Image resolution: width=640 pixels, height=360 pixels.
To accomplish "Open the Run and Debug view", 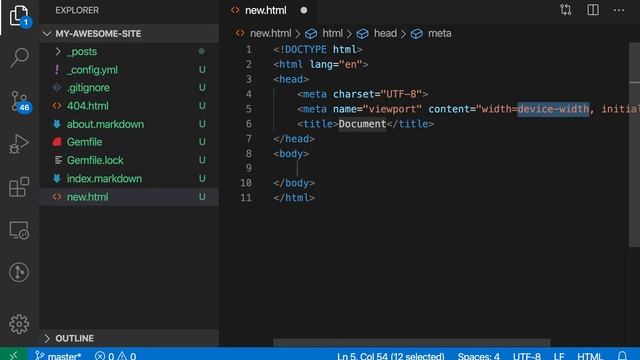I will click(19, 144).
